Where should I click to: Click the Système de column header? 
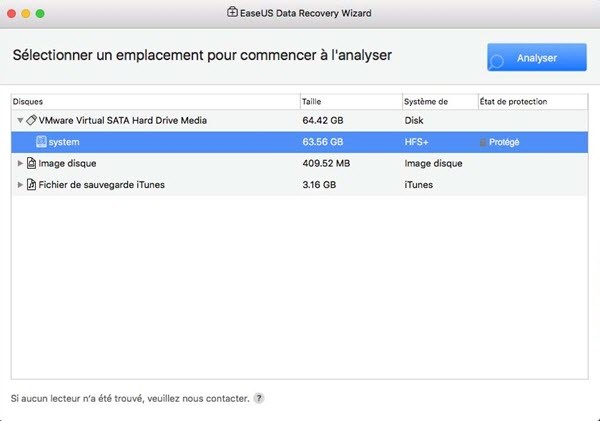(x=440, y=102)
